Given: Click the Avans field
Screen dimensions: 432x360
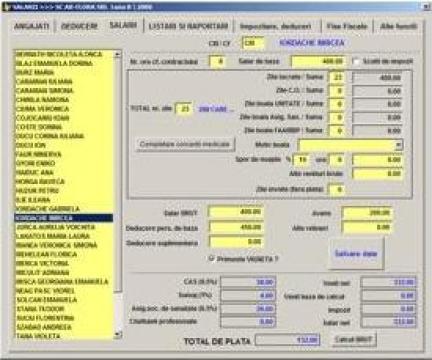Looking at the screenshot, I should tap(367, 213).
